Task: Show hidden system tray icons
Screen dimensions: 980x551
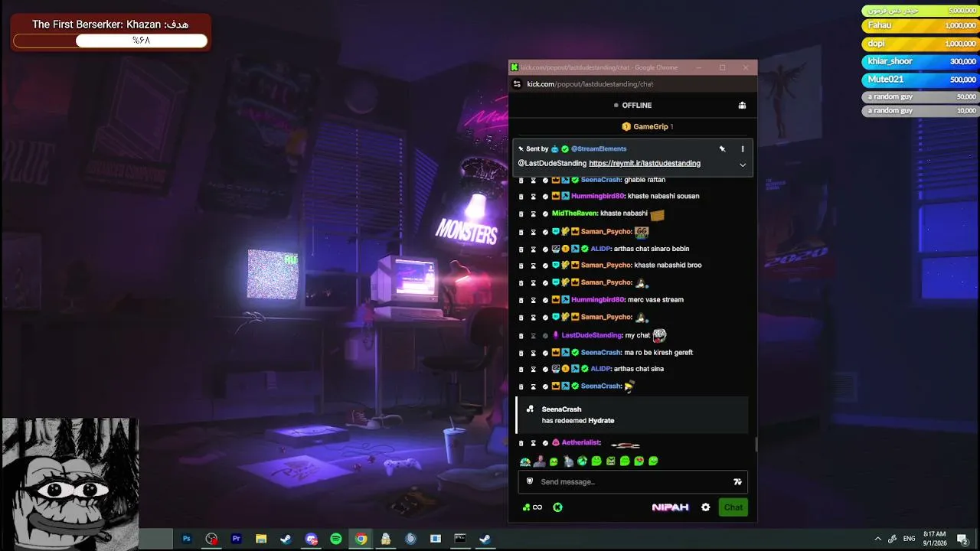Action: click(x=877, y=539)
